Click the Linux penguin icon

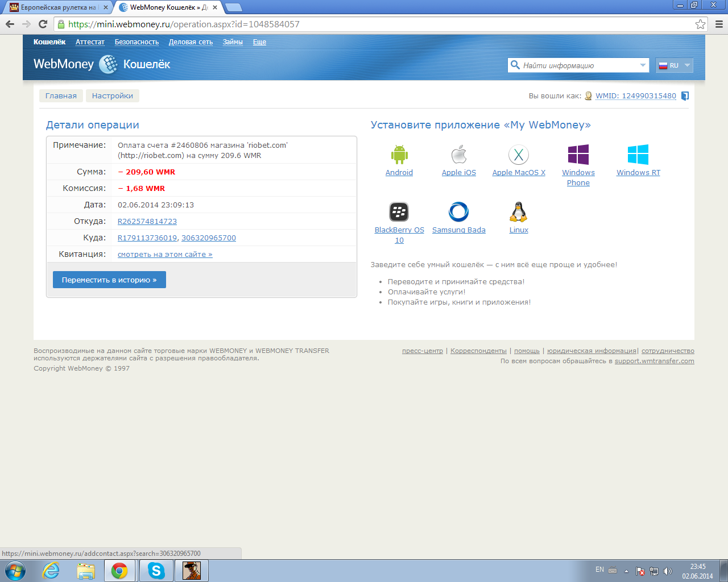(x=519, y=212)
